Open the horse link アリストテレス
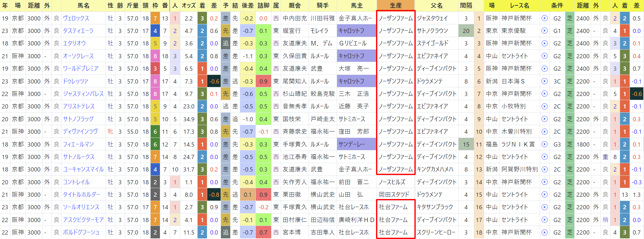 [79, 106]
